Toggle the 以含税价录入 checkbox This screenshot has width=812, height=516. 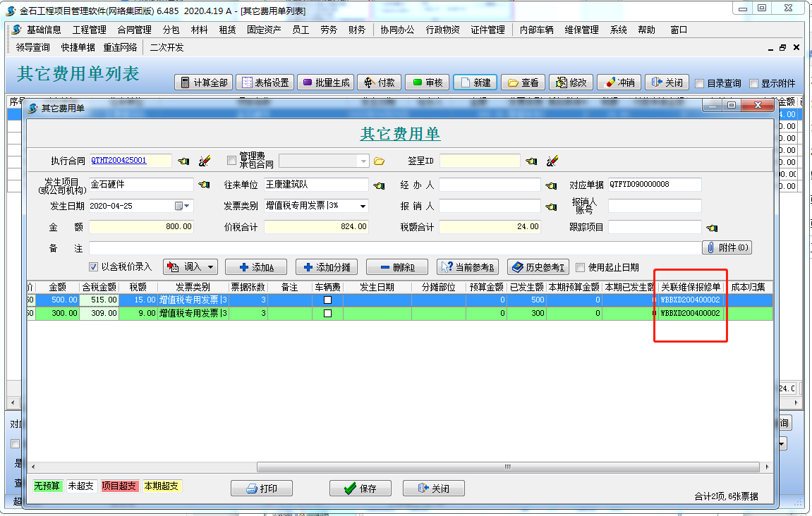(x=94, y=266)
